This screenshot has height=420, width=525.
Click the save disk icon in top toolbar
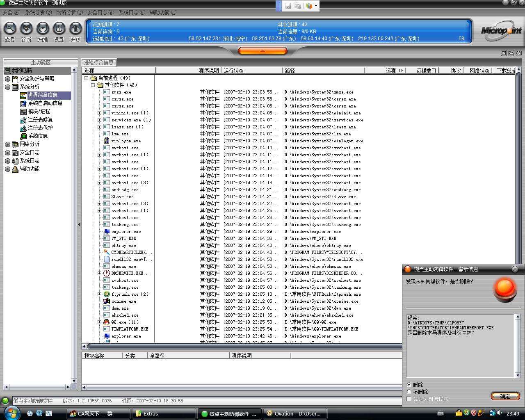288,6
